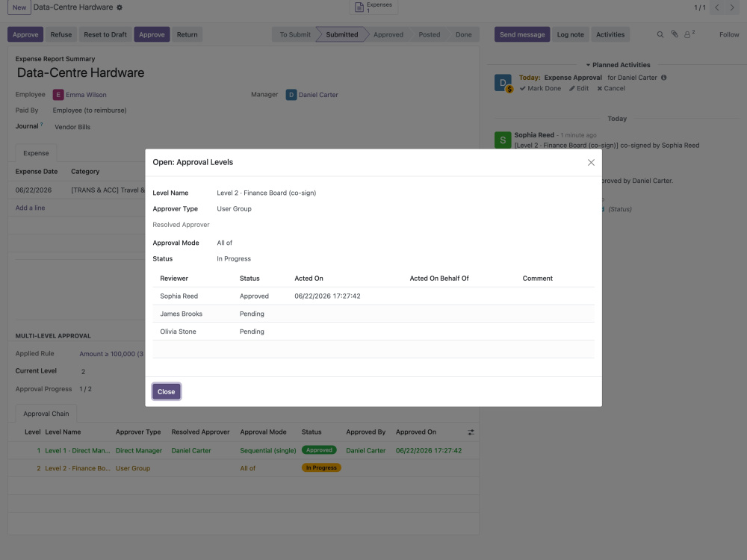Click the New button
The image size is (747, 560).
[19, 7]
